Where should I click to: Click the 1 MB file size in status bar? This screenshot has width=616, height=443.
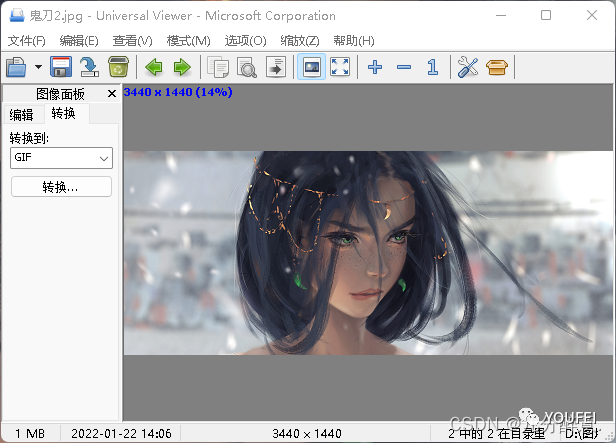click(x=30, y=434)
